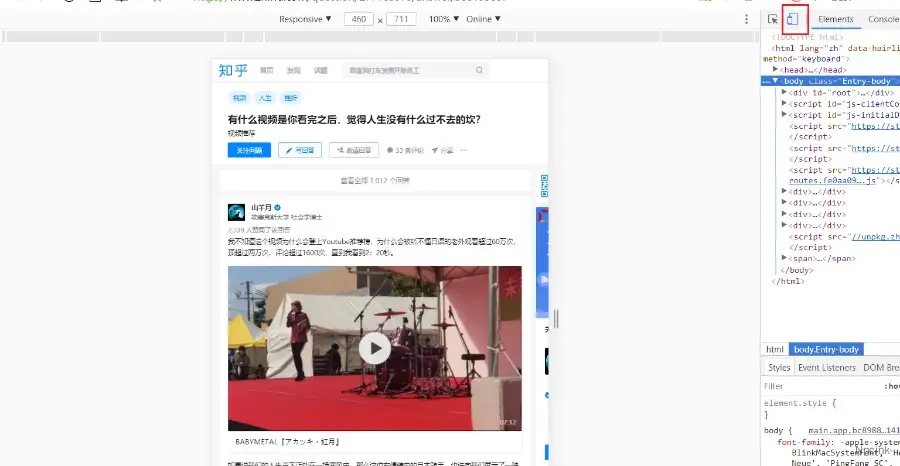
Task: Click the magnifier icon in Zhihu search
Action: [x=479, y=71]
